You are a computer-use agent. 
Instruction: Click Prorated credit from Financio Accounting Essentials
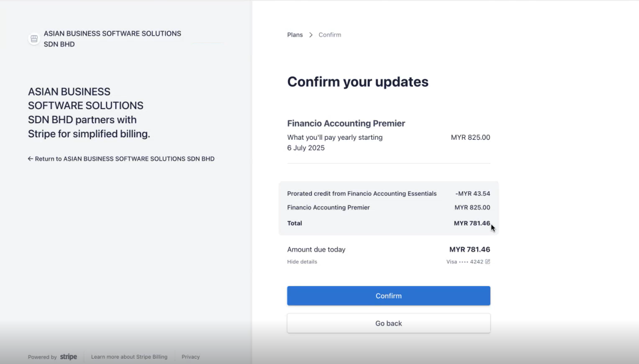[362, 194]
